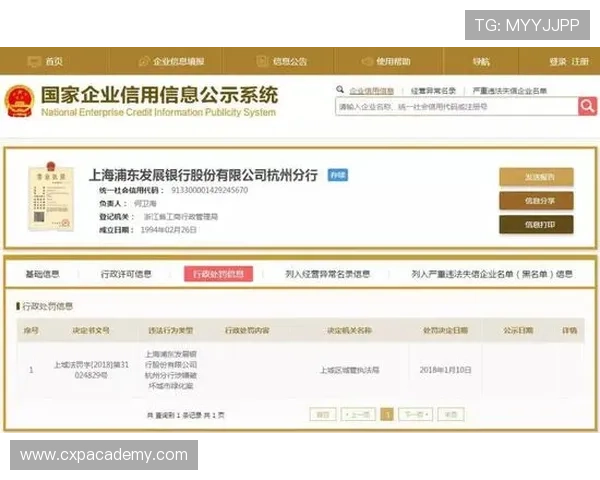The width and height of the screenshot is (600, 480).
Task: Select the 行政处罚信息 tab
Action: pos(218,274)
